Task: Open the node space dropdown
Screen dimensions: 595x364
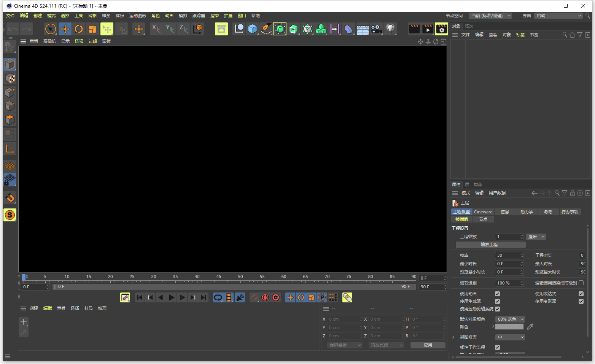Action: (x=491, y=16)
